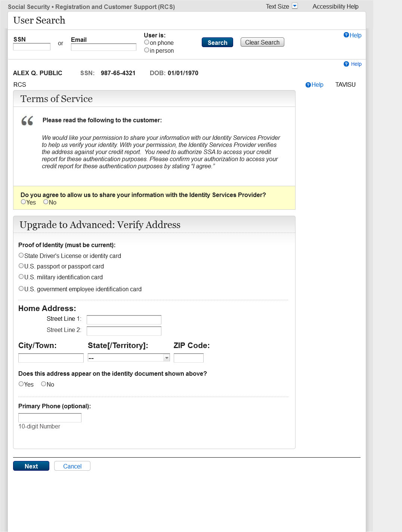Select U.S. military identification card option
The image size is (402, 532).
[21, 277]
